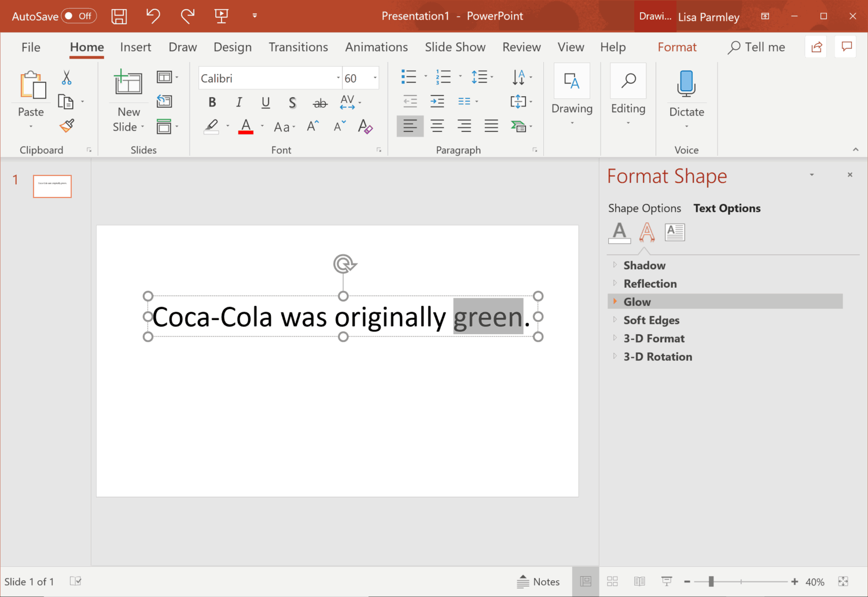Center align the paragraph

tap(437, 126)
